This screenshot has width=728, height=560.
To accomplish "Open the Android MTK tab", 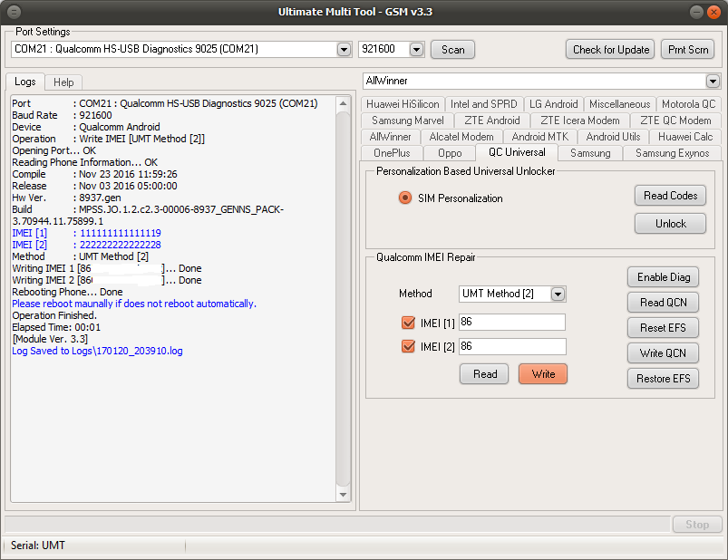I will [540, 137].
